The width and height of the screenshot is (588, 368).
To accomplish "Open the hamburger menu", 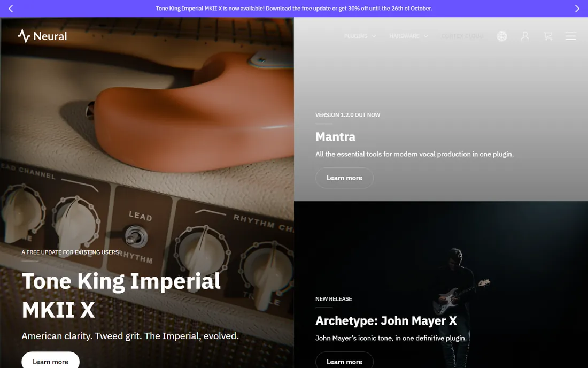I will click(571, 36).
